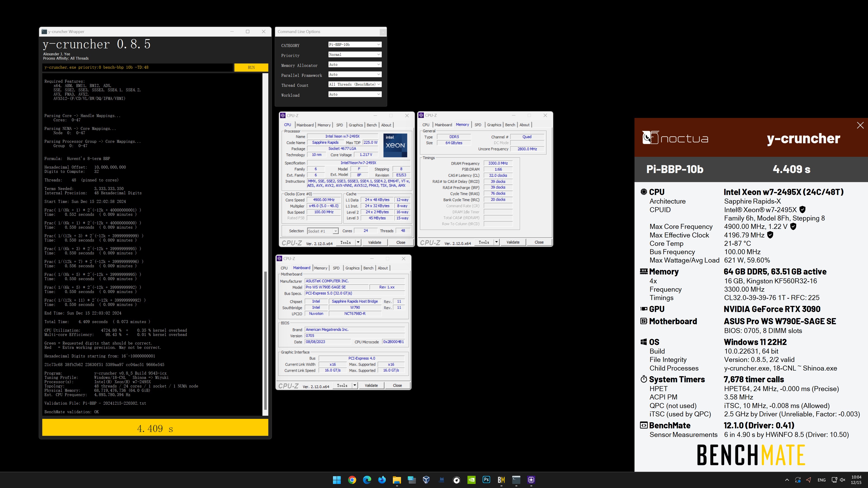Click the Intel Xeon logo in CPU-Z
This screenshot has height=488, width=868.
coord(395,145)
